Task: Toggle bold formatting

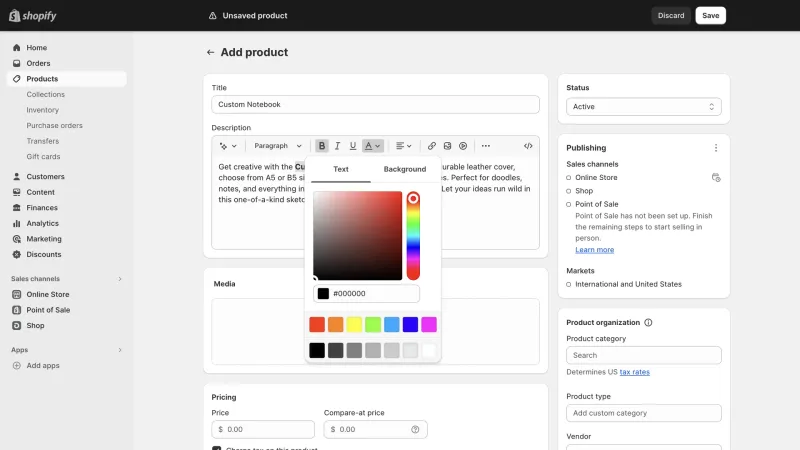Action: click(322, 146)
